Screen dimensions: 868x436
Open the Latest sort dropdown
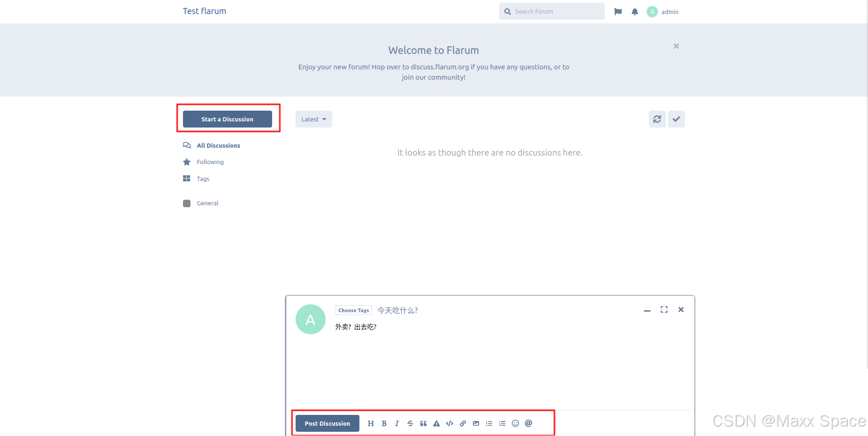(313, 119)
